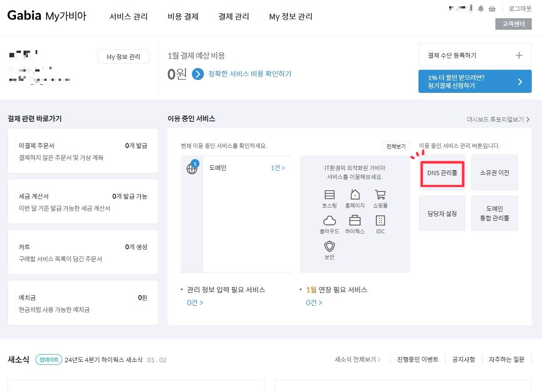
Task: Open DNS 관리툴 button
Action: point(442,173)
